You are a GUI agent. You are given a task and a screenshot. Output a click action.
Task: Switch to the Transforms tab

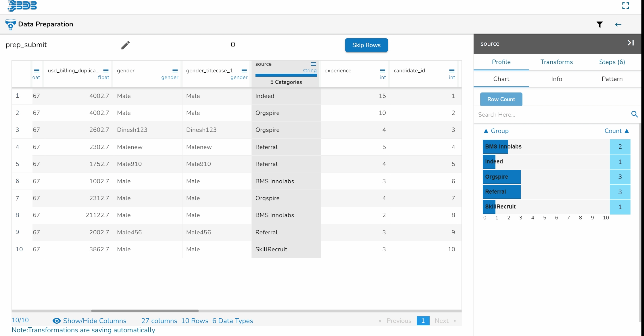tap(556, 62)
